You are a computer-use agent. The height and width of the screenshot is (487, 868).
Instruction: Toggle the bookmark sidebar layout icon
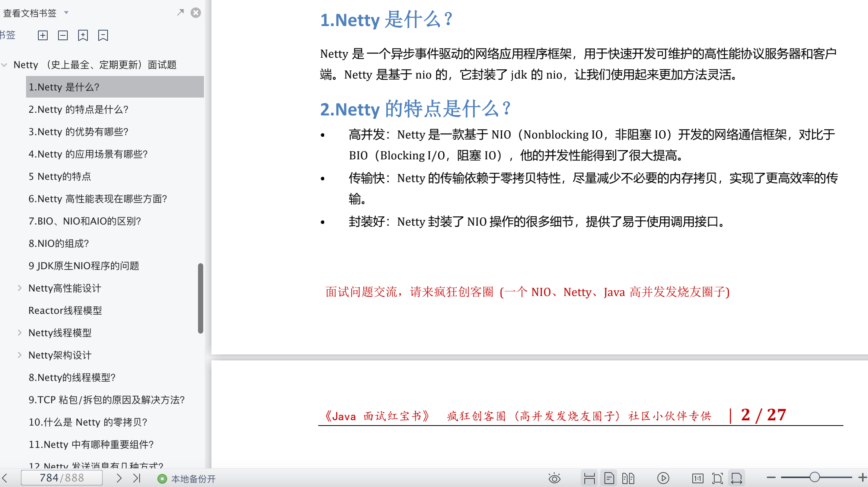click(589, 478)
